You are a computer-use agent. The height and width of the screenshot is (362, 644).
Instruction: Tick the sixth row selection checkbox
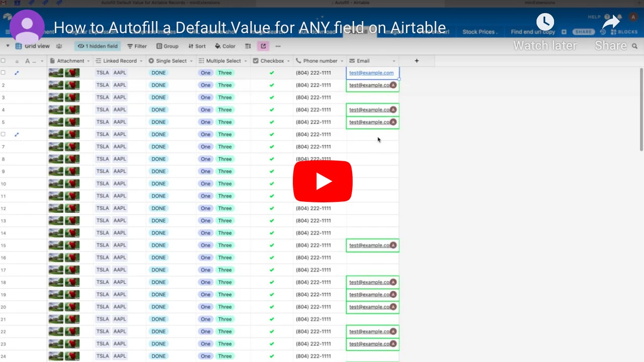4,135
